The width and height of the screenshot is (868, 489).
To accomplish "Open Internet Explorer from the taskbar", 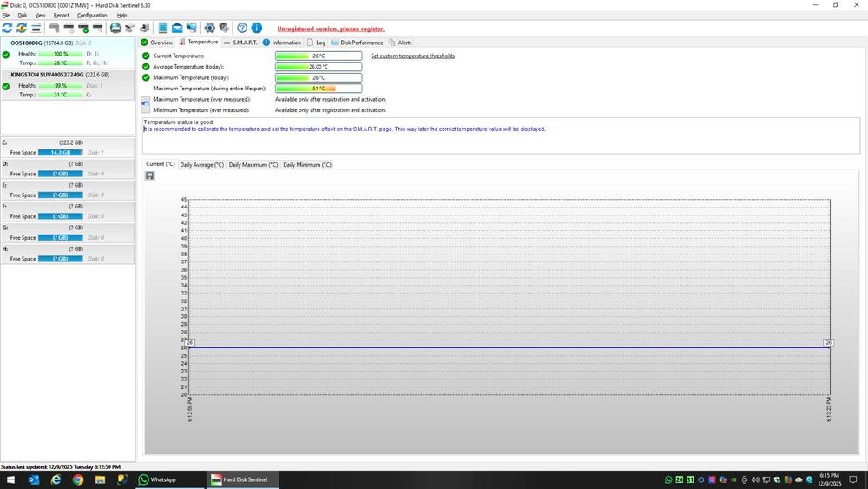I will 56,479.
